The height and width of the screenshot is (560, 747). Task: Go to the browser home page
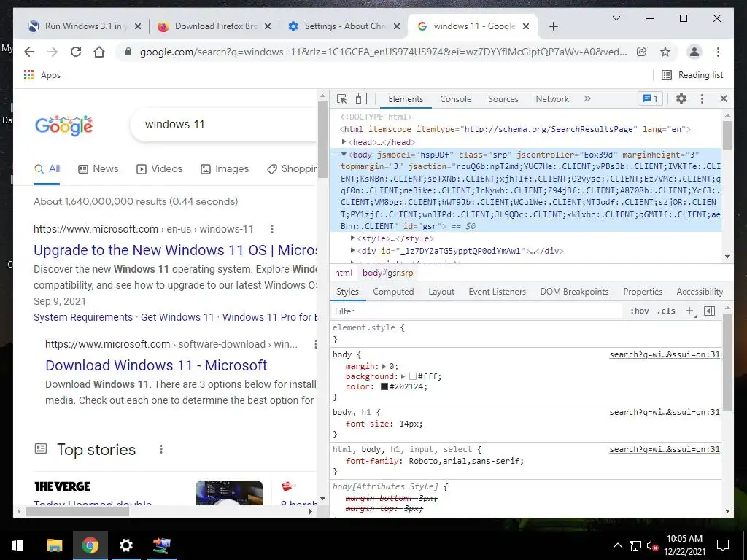(99, 52)
